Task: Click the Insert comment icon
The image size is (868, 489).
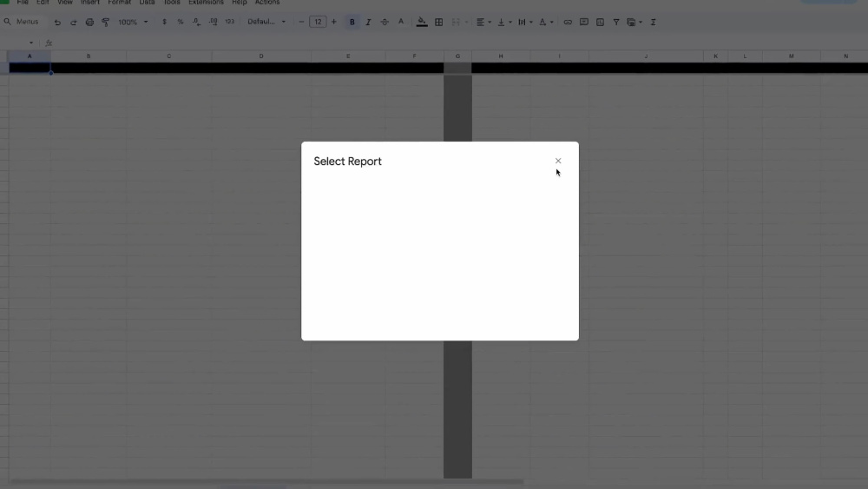Action: pos(584,23)
